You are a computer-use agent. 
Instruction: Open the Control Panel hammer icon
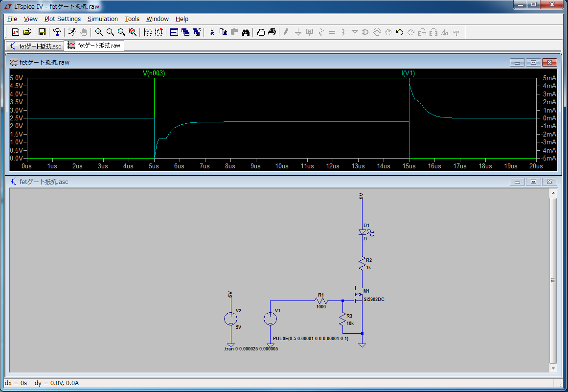tap(57, 32)
